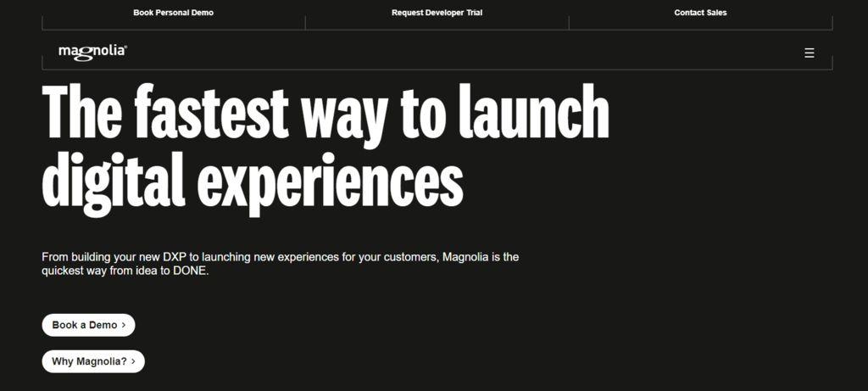
Task: Click the word "launch" in the headline
Action: 534,113
